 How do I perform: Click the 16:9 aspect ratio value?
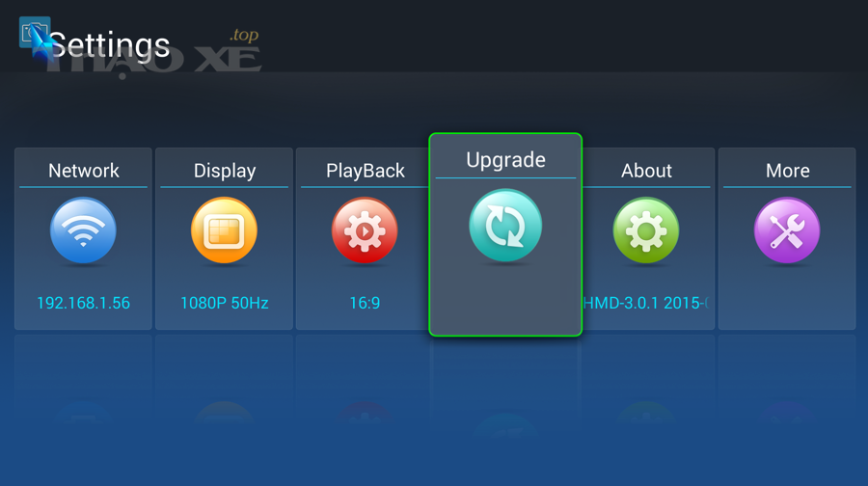point(365,303)
